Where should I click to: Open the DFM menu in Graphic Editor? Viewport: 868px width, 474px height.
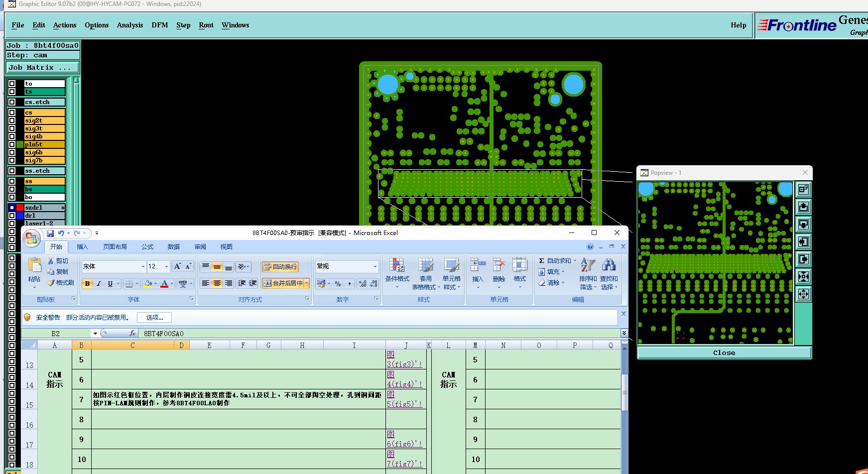coord(160,25)
